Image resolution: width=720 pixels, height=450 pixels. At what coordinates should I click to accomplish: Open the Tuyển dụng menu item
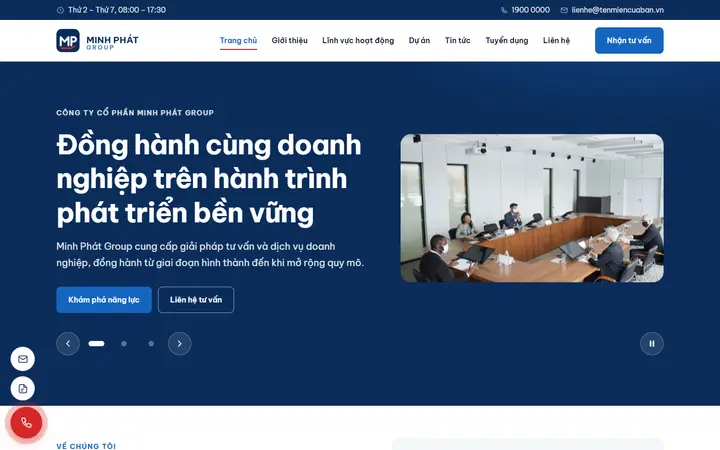[506, 40]
